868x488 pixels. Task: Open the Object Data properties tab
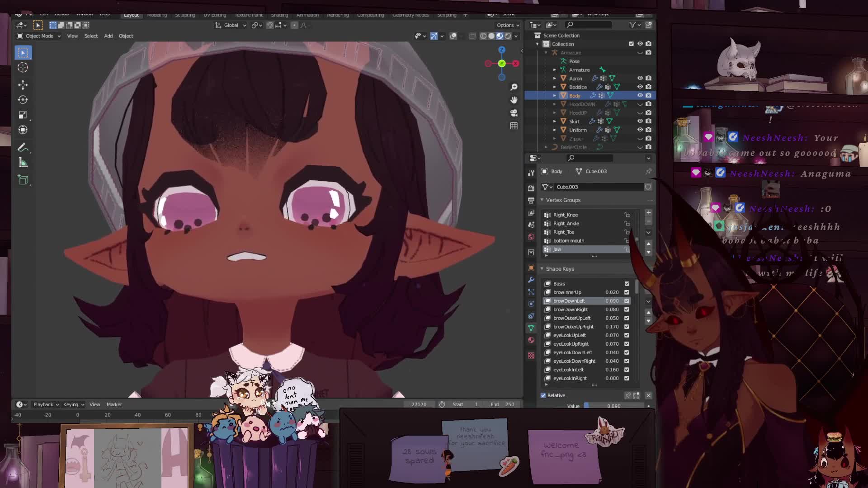(531, 328)
